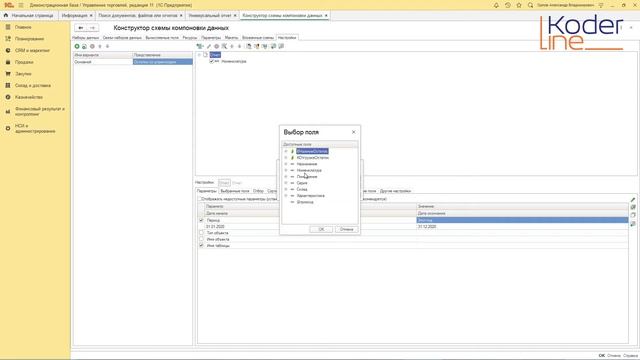Screen dimensions: 640x360
Task: Open the Казначейство section
Action: pos(29,97)
